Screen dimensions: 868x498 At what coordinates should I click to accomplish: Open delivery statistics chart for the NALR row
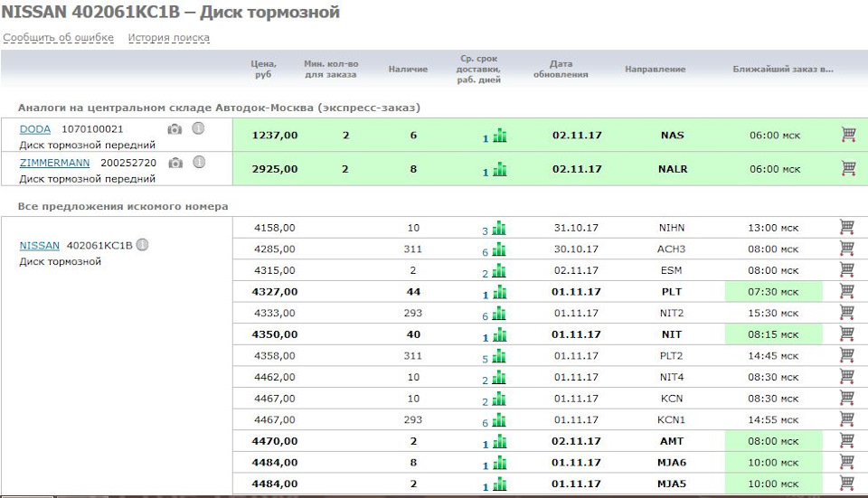click(x=500, y=169)
